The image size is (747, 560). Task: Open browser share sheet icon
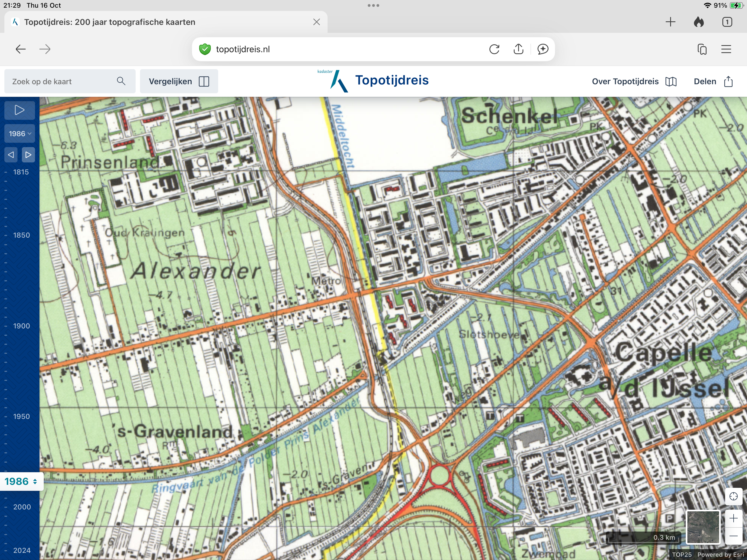[518, 49]
